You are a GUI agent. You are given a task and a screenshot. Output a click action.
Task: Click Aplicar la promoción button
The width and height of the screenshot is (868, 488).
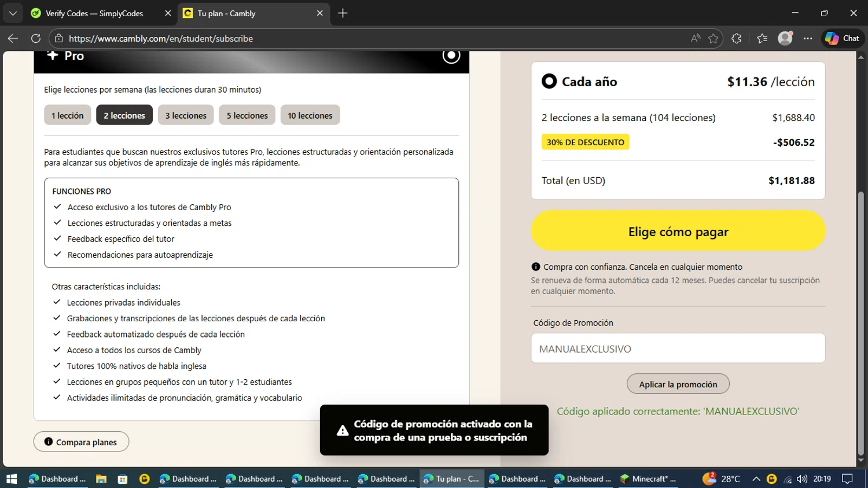[x=678, y=384]
